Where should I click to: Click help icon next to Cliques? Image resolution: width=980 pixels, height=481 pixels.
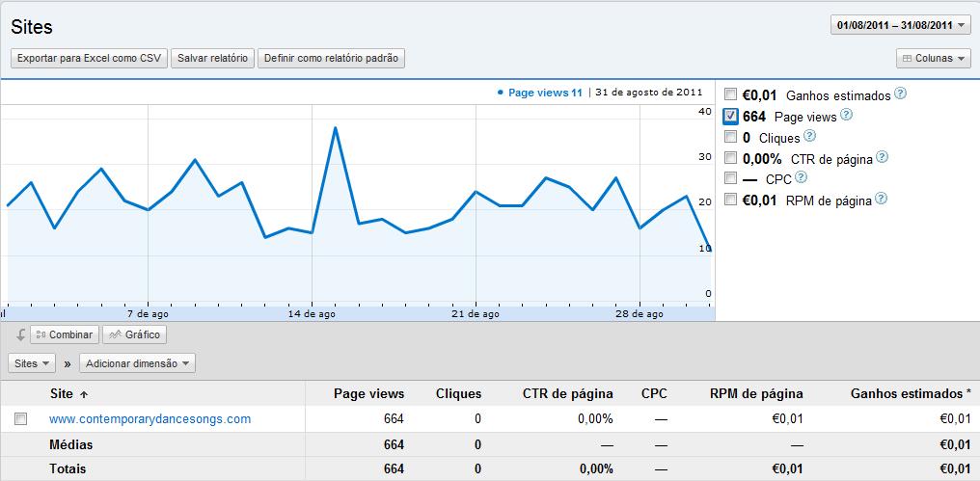(809, 136)
